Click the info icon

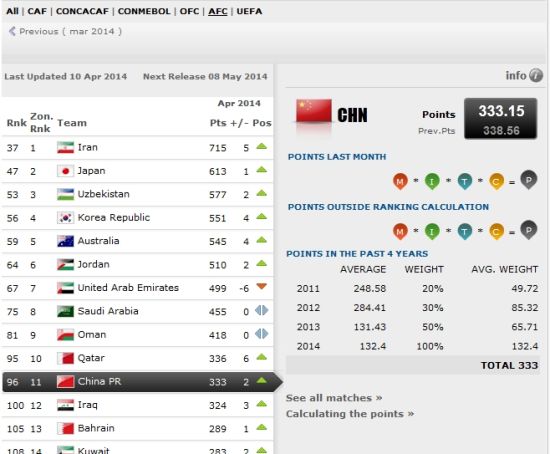click(536, 75)
